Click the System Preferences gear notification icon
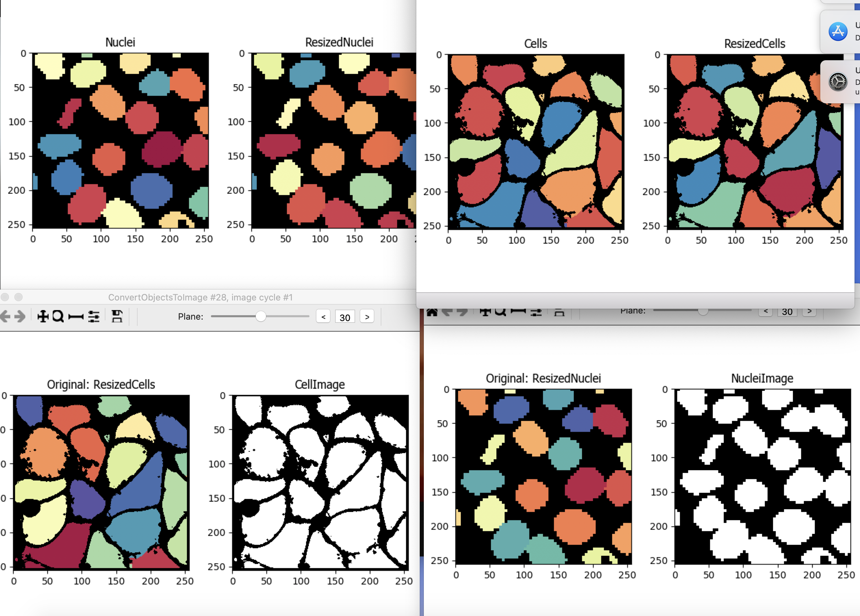 tap(838, 82)
